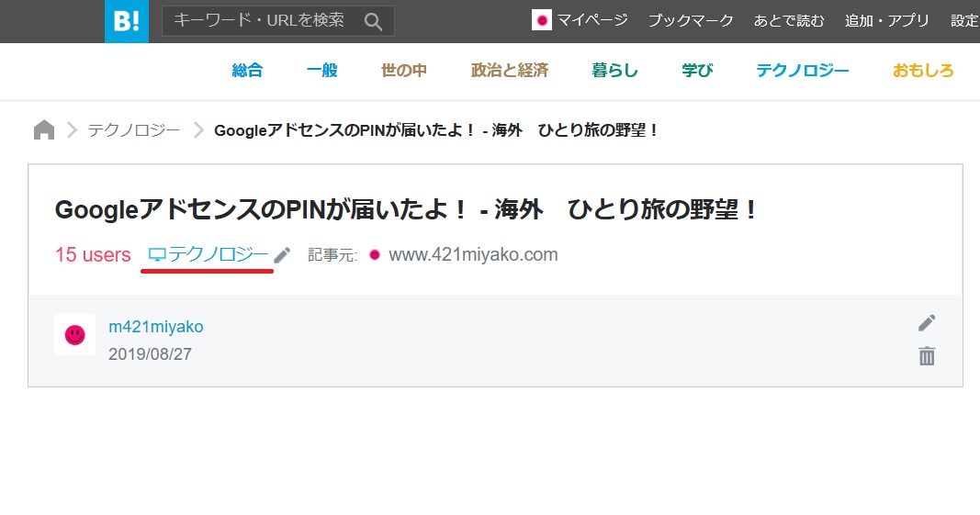
Task: Click the 記事元: label
Action: click(x=332, y=254)
